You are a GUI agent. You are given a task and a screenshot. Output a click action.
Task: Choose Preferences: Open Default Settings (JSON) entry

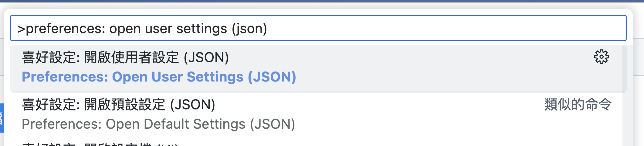point(158,124)
